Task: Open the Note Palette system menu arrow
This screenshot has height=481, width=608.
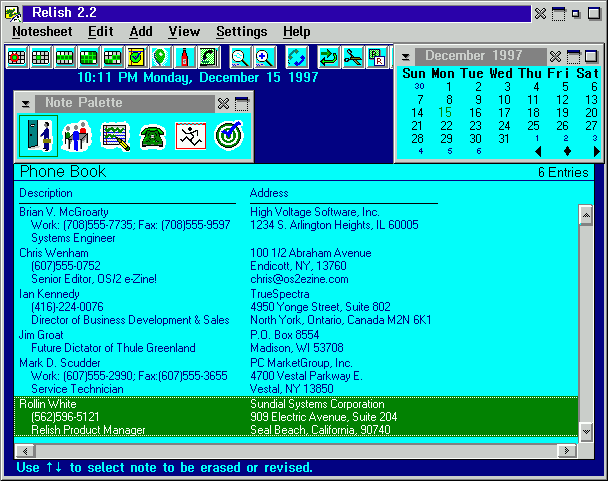Action: (x=26, y=104)
